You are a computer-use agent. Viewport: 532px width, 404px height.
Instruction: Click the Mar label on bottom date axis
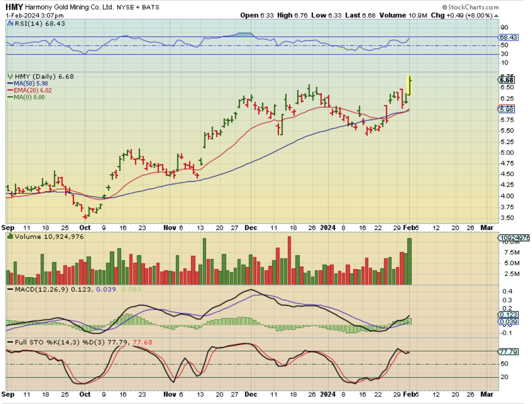tap(487, 394)
